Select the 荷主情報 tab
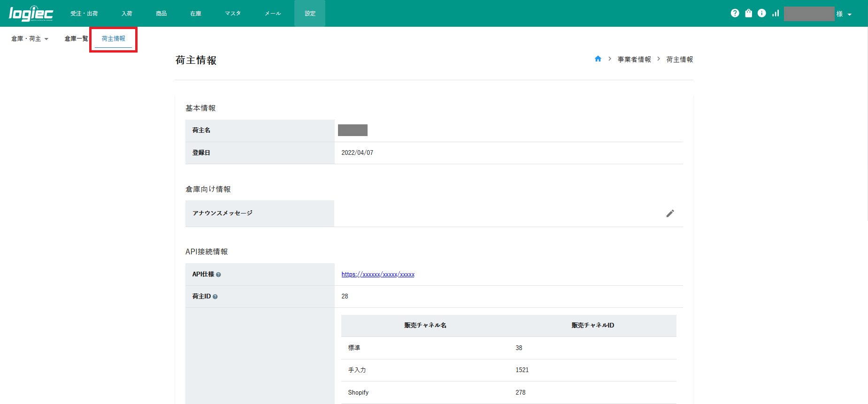Screen dimensions: 868x404 coord(113,39)
